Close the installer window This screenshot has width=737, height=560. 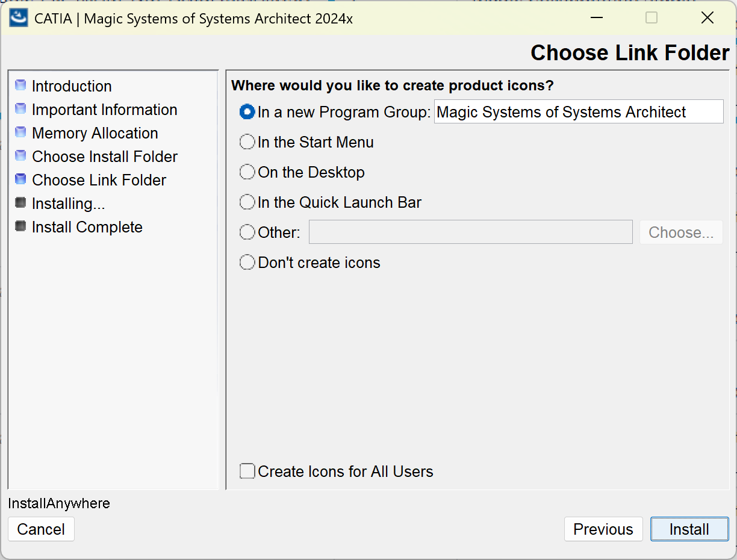point(707,18)
